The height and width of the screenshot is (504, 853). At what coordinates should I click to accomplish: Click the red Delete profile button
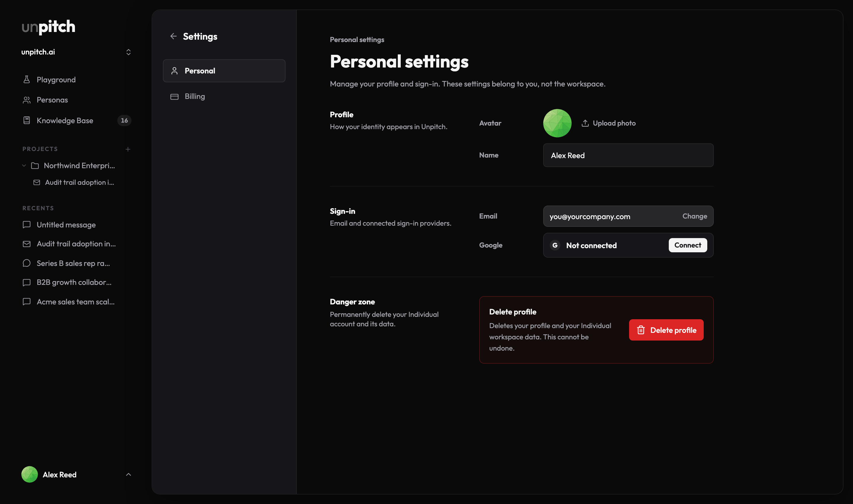666,330
